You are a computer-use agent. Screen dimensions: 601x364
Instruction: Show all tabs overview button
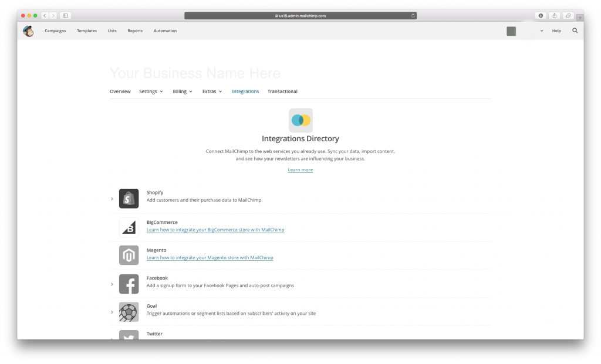(x=568, y=16)
